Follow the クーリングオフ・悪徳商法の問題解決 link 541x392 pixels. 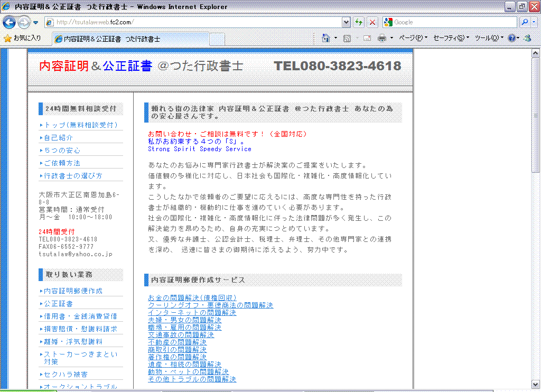[x=210, y=305]
